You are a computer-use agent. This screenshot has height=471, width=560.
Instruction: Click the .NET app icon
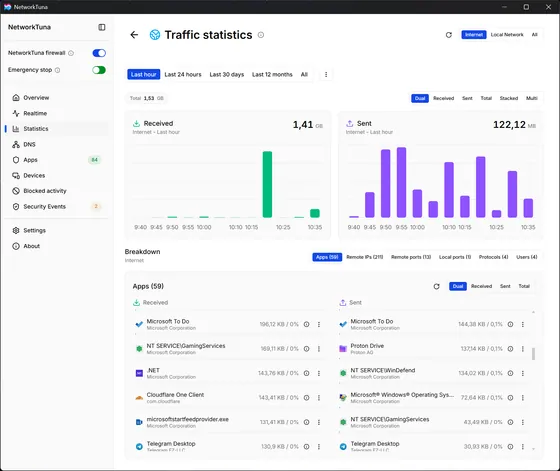tap(139, 373)
